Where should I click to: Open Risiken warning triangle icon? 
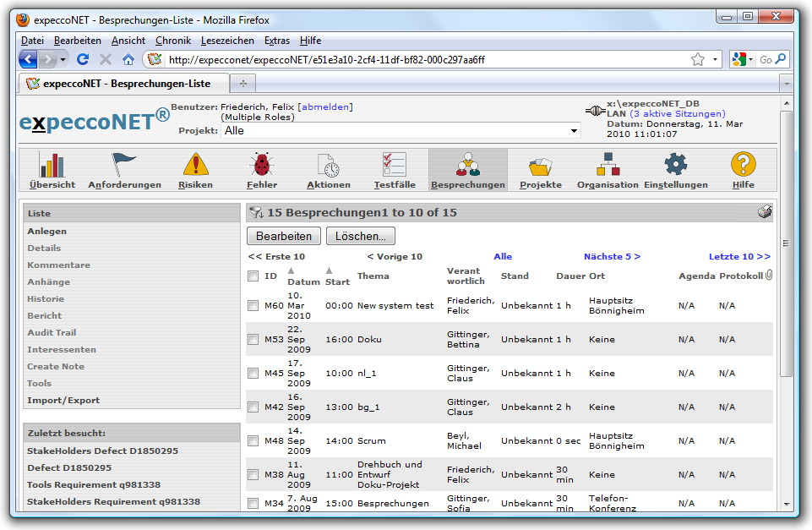[195, 165]
